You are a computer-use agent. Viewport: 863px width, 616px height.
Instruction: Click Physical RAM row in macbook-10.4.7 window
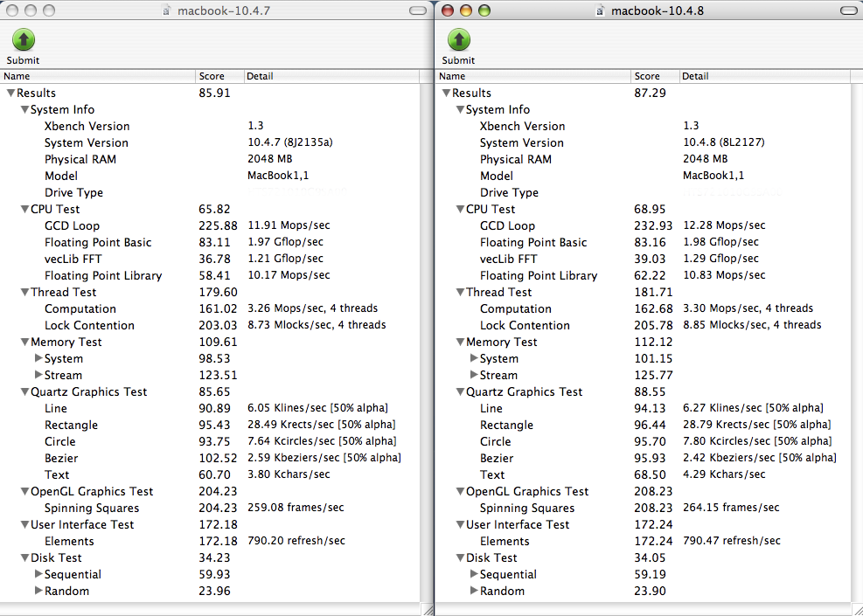point(209,159)
